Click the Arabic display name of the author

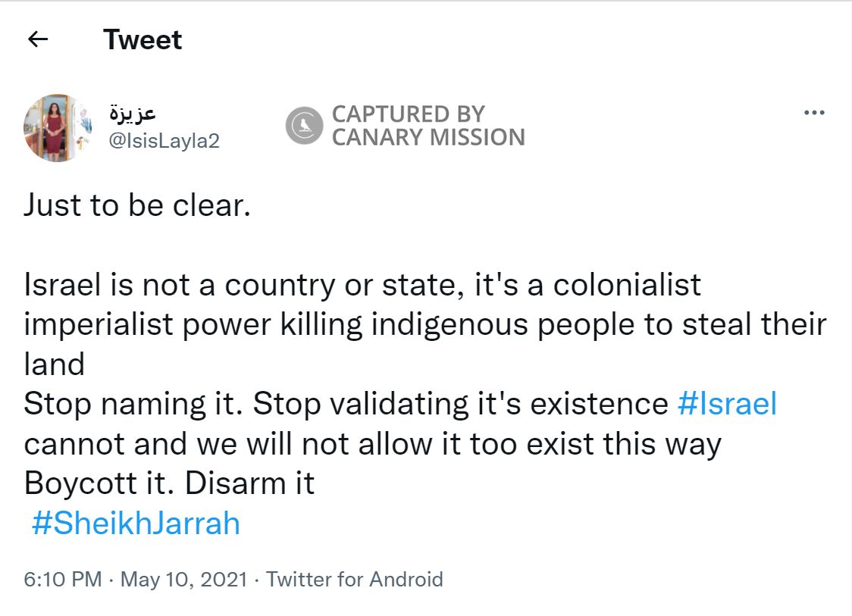[133, 114]
